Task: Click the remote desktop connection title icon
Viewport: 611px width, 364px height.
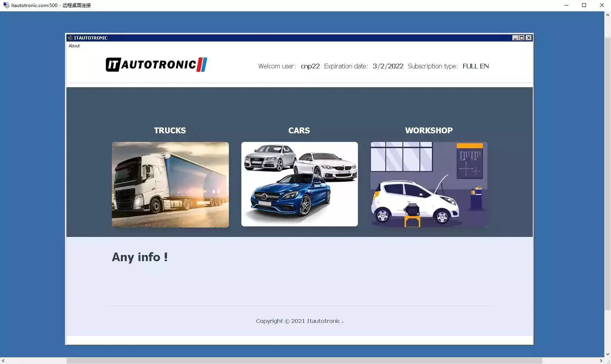Action: 6,5
